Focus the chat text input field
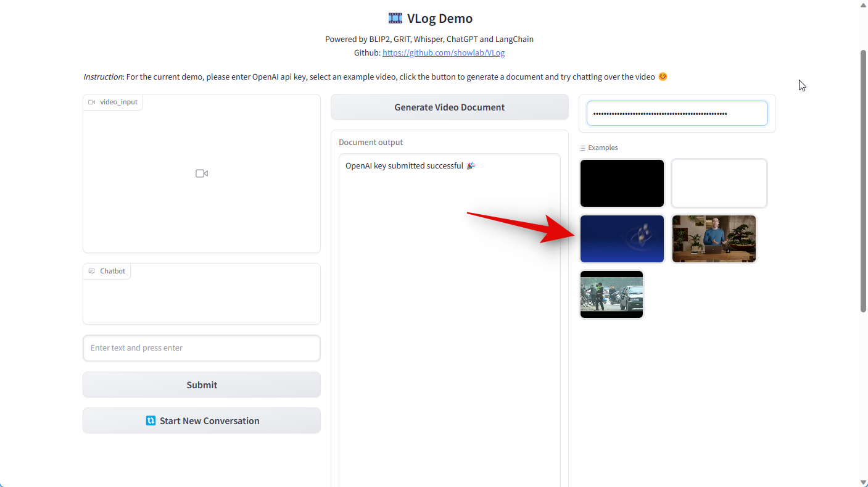Image resolution: width=868 pixels, height=487 pixels. 202,348
